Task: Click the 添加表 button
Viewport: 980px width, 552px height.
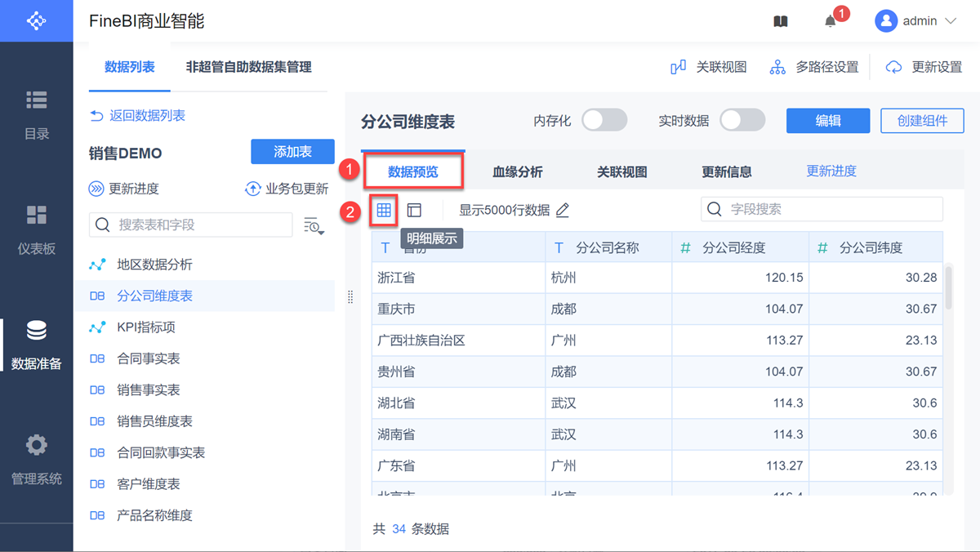Action: (x=292, y=152)
